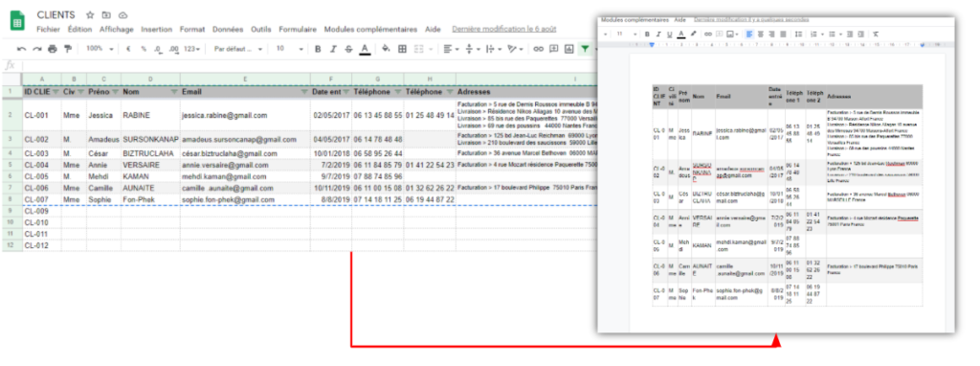Toggle underline in the Docs window
The image size is (980, 366).
click(x=669, y=34)
